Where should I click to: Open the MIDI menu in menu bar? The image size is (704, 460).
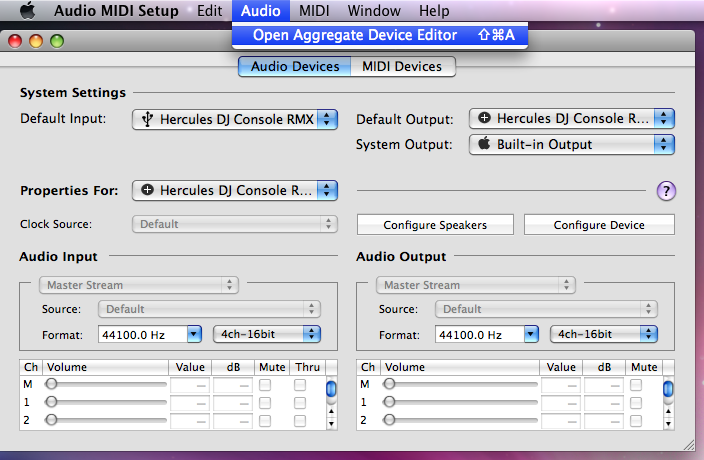click(x=314, y=11)
